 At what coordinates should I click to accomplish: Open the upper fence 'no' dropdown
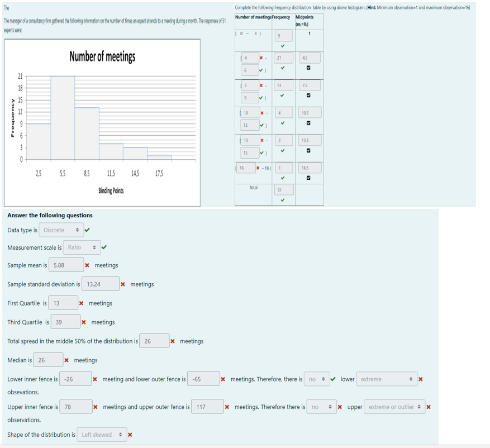pos(322,407)
